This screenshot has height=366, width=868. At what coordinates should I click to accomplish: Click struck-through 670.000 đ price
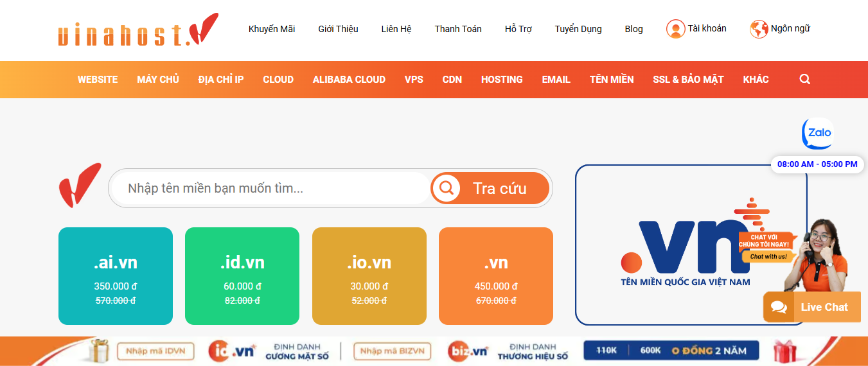(x=496, y=301)
